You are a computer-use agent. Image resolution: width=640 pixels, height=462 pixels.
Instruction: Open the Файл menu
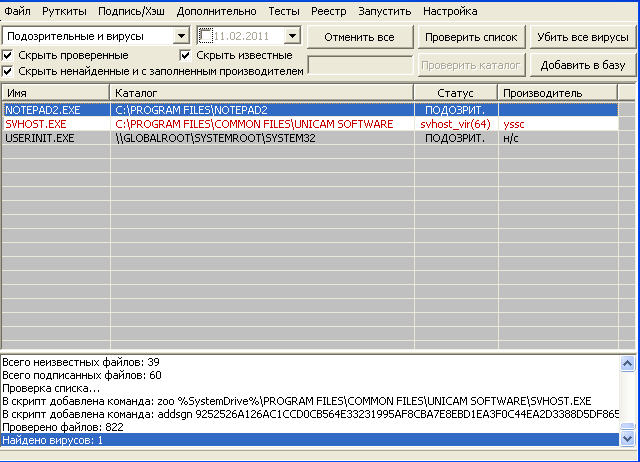[x=18, y=11]
